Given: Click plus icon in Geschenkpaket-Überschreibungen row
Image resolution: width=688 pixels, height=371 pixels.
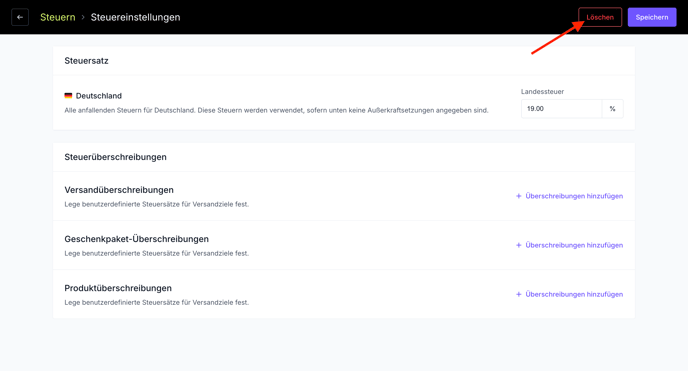Looking at the screenshot, I should click(x=518, y=245).
